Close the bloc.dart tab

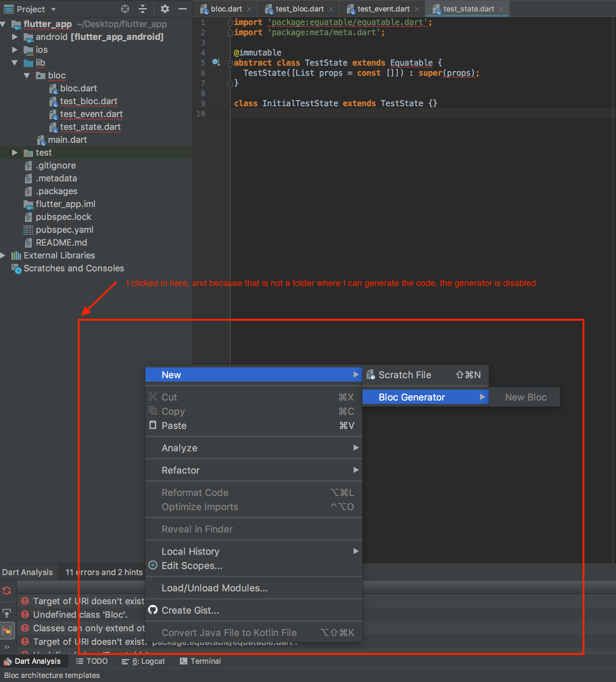tap(249, 9)
